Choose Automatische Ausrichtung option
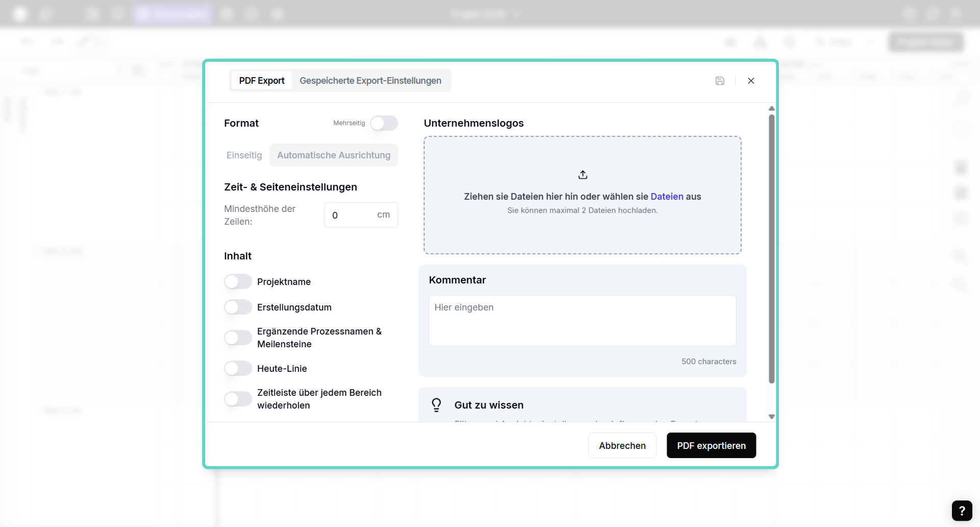 [334, 155]
